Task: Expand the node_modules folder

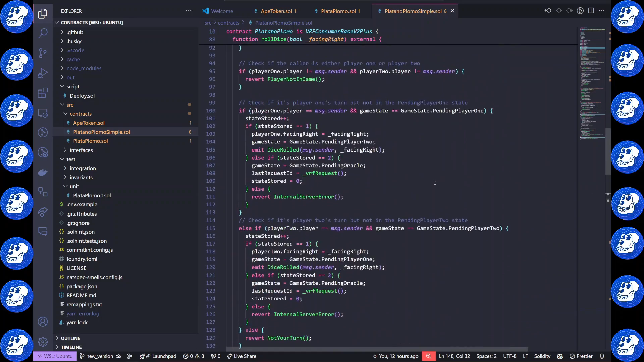Action: tap(126, 68)
